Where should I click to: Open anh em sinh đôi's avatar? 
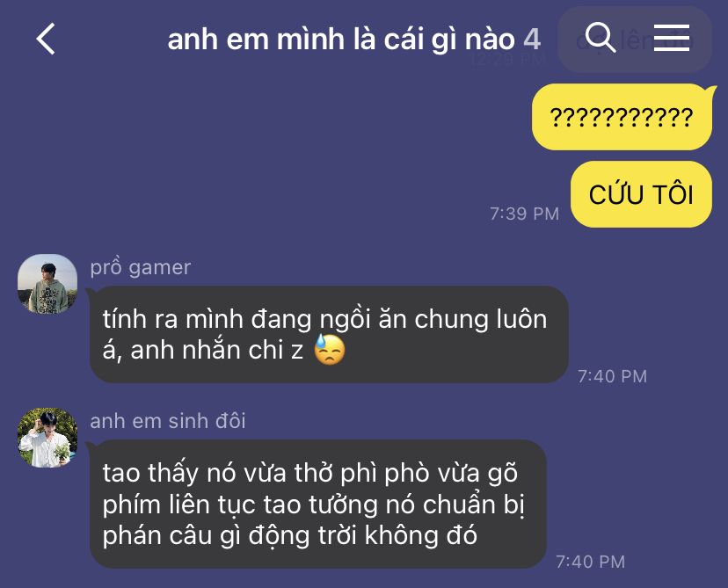pyautogui.click(x=47, y=437)
